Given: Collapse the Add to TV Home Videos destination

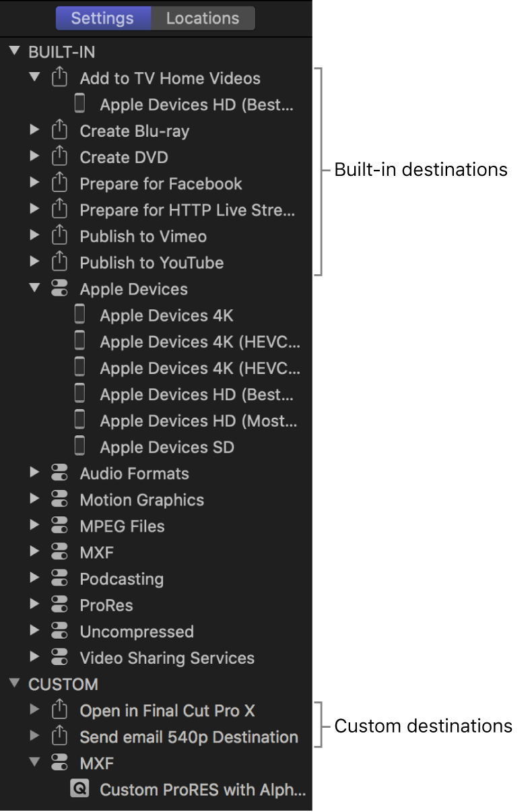Looking at the screenshot, I should (x=35, y=78).
